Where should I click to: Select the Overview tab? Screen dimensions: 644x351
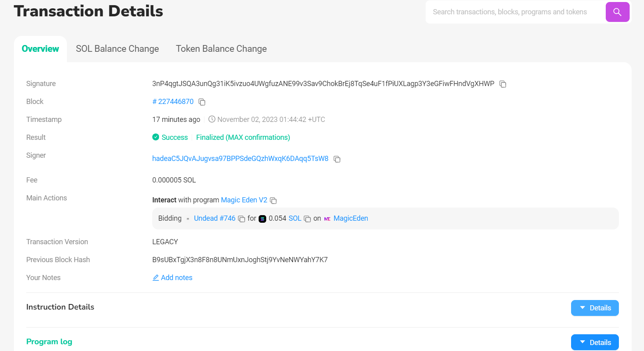click(40, 49)
